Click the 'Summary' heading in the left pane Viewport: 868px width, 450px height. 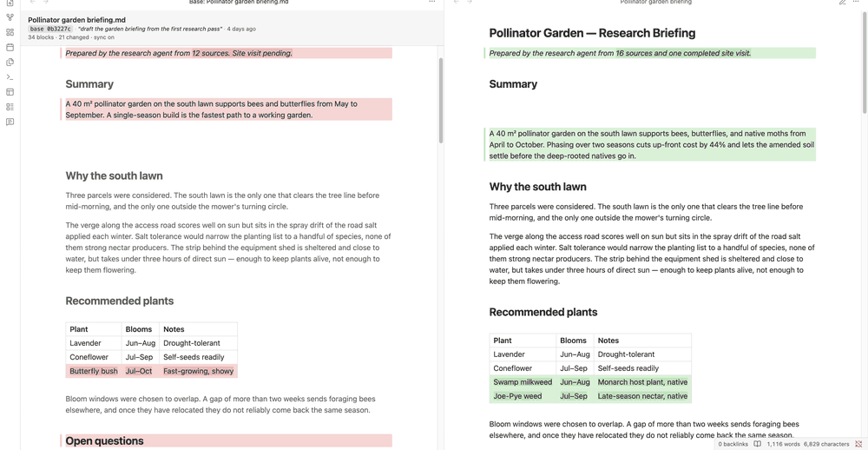(x=89, y=84)
